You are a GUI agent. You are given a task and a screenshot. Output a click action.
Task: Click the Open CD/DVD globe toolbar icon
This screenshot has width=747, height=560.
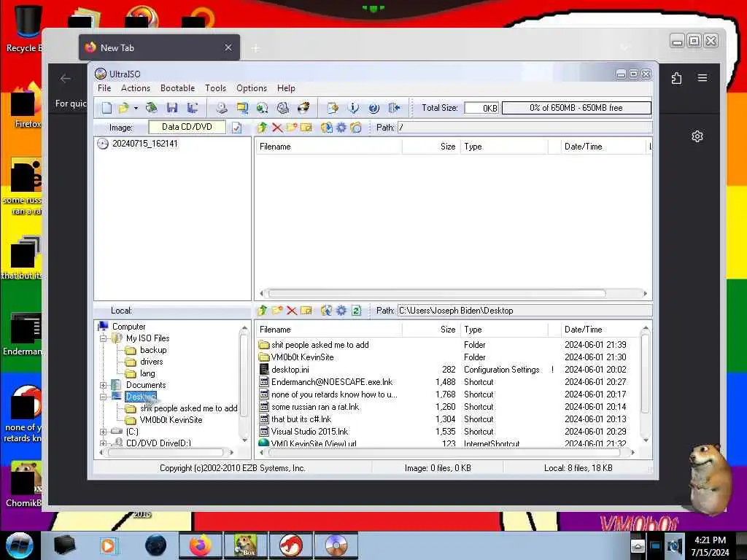[x=152, y=108]
